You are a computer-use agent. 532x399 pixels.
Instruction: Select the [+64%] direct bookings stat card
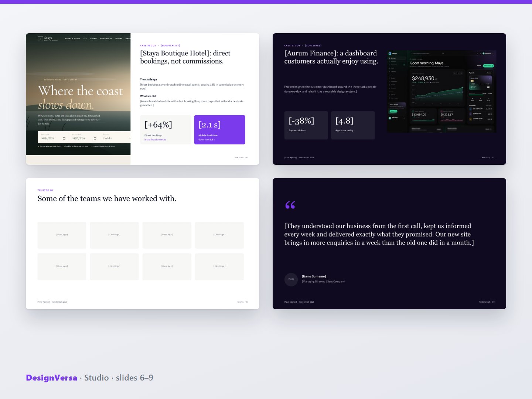166,130
